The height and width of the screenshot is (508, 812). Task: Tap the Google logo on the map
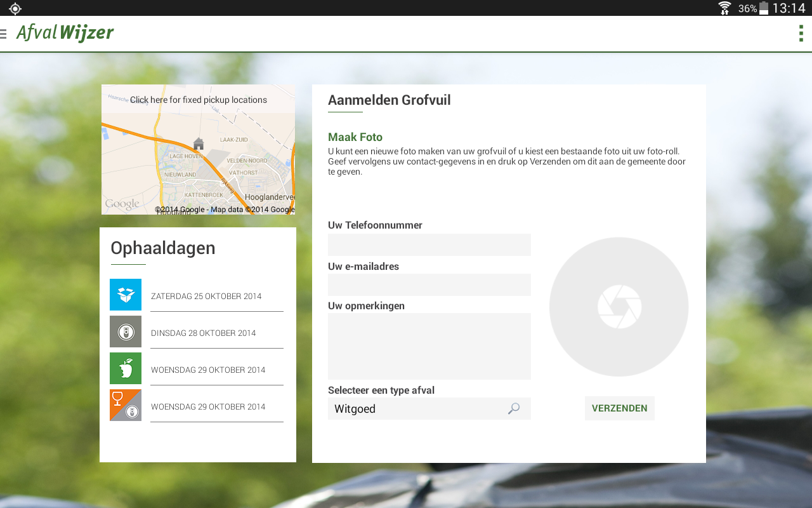[122, 204]
